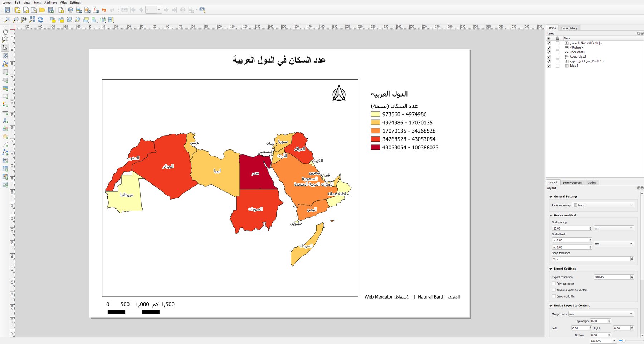Lock the Map 1 item
This screenshot has height=344, width=644.
557,66
